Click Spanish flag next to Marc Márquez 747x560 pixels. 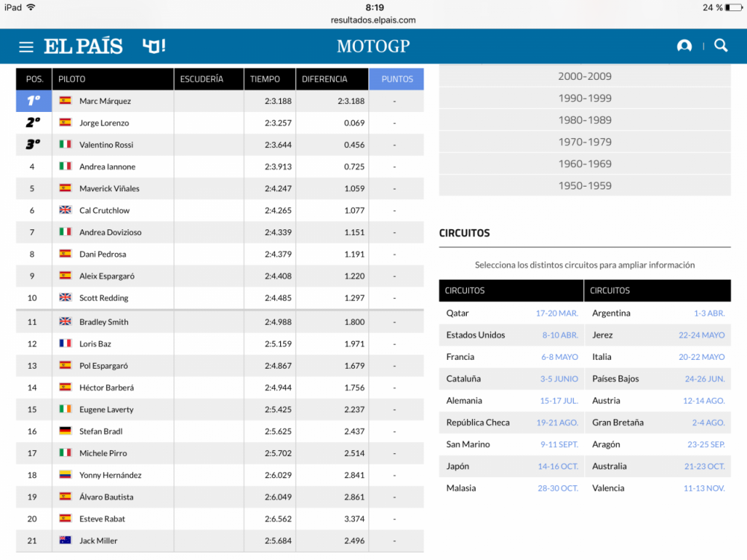(65, 101)
